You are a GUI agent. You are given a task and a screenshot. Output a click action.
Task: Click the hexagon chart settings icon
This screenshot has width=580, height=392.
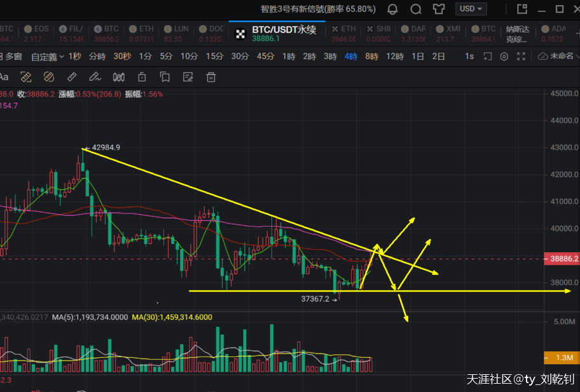coord(504,57)
